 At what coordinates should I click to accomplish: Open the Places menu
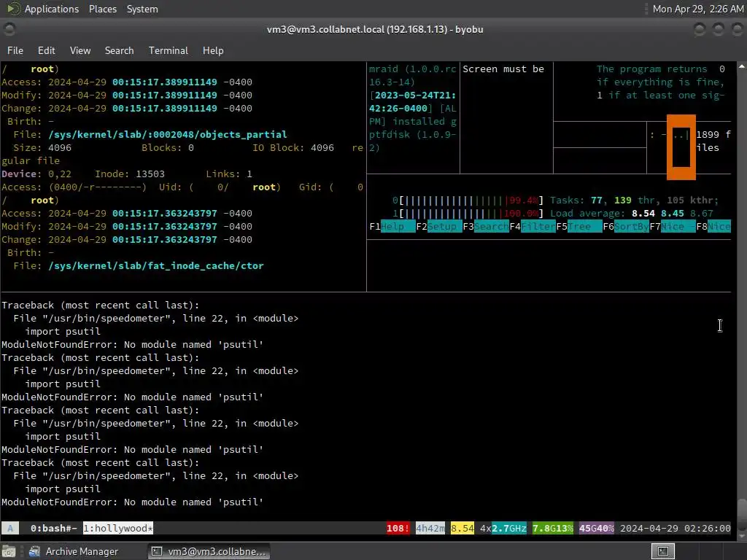coord(102,9)
